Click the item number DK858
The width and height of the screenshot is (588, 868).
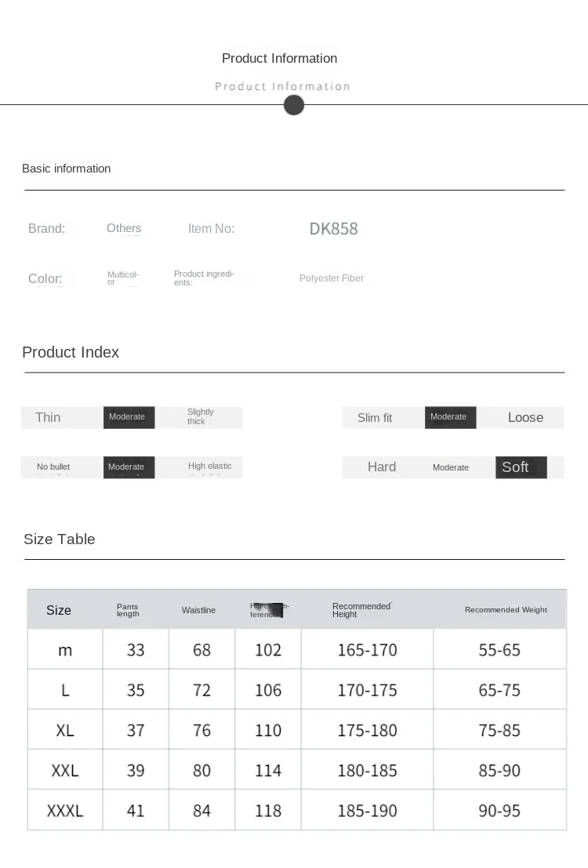tap(333, 229)
